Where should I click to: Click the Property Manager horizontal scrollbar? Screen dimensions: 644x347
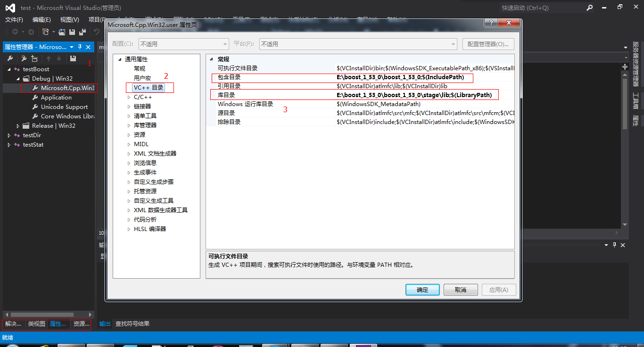click(x=42, y=314)
